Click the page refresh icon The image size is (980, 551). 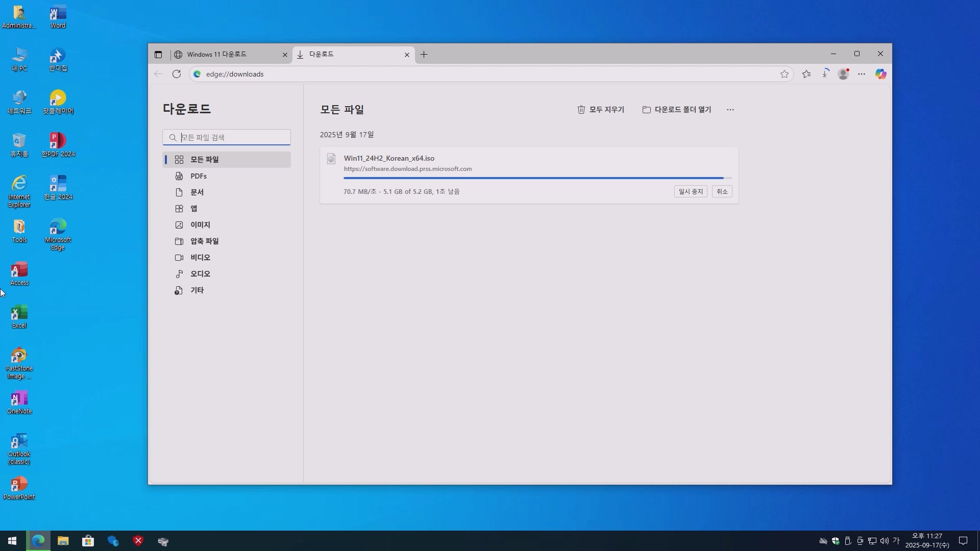pyautogui.click(x=177, y=74)
